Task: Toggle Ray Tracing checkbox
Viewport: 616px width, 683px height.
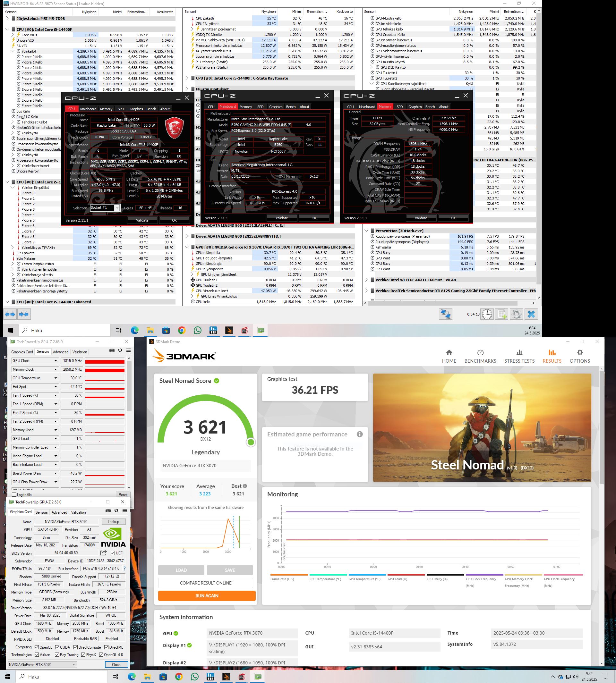Action: 57,654
